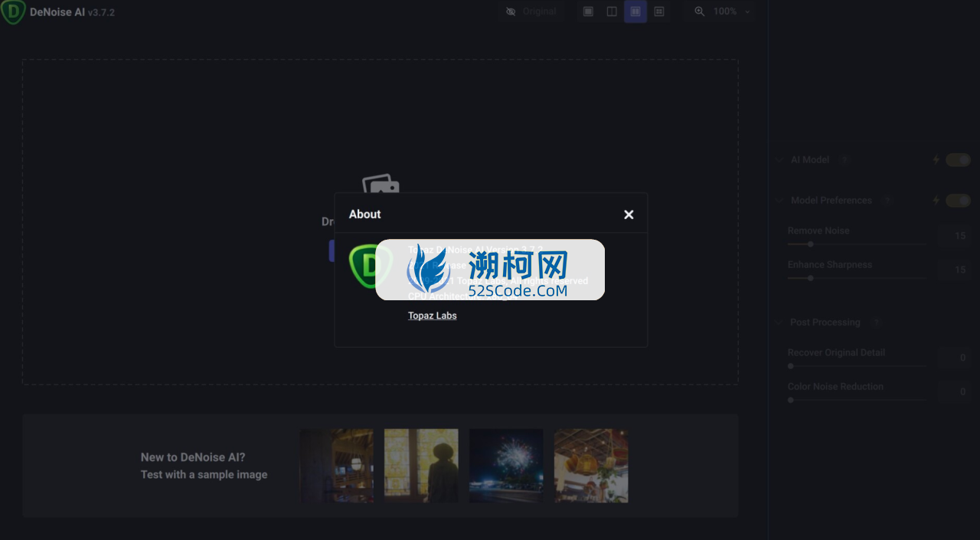Open the dim interior sample image
This screenshot has height=540, width=980.
(337, 466)
